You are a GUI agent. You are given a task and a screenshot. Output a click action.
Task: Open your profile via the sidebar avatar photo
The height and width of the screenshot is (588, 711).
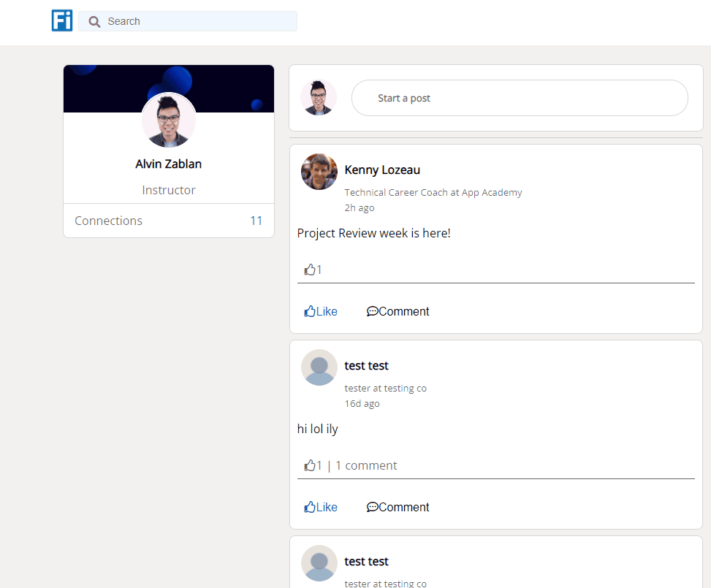[x=169, y=121]
